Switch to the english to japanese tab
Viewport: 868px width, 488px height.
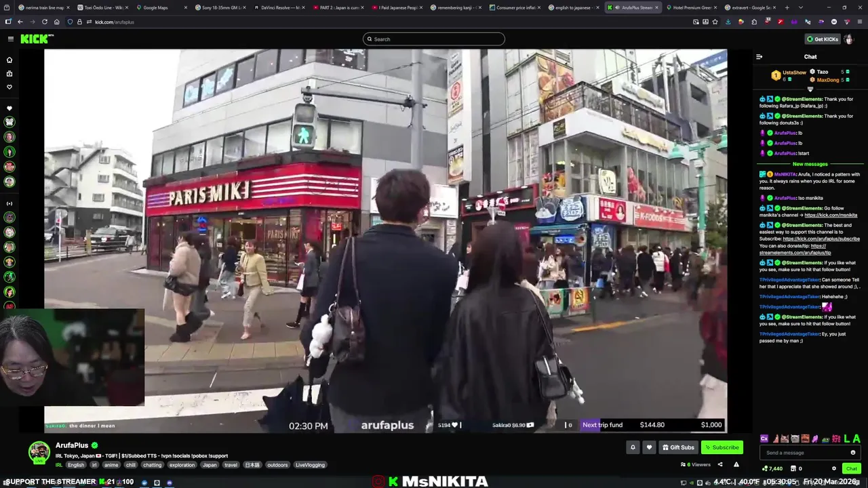574,7
